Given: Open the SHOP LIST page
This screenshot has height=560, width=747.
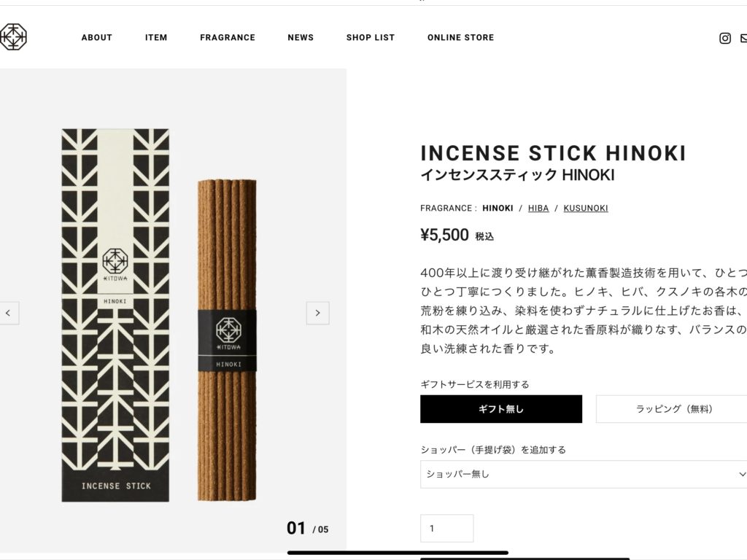Looking at the screenshot, I should point(371,38).
